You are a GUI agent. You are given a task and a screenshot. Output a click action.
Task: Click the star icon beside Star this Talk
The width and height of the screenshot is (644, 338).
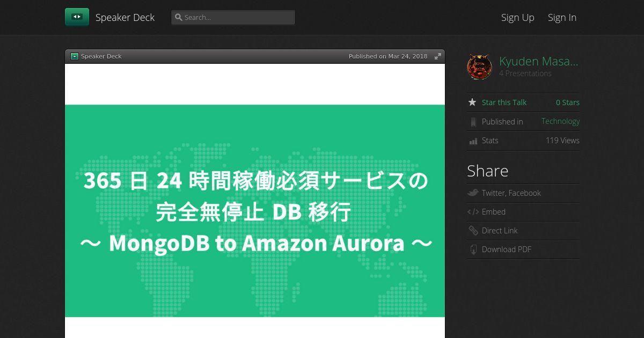tap(472, 102)
